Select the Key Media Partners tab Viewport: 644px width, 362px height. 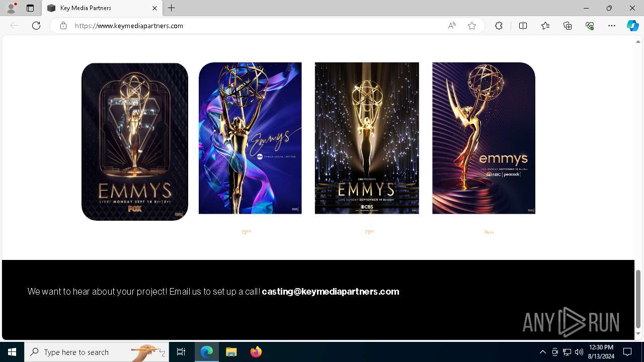point(102,8)
